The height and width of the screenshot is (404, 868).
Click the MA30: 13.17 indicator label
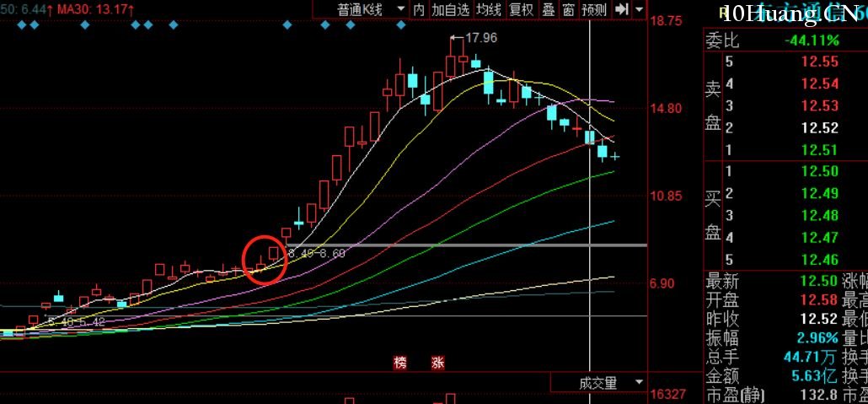tap(96, 9)
